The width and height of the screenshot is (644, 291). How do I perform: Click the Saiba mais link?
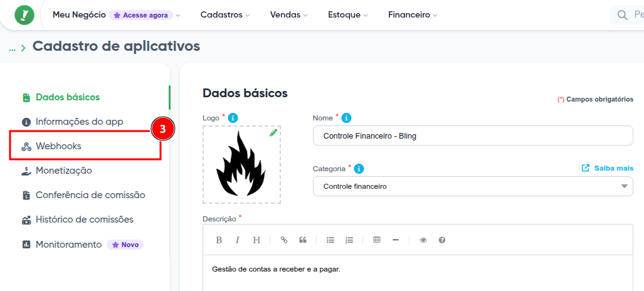607,168
